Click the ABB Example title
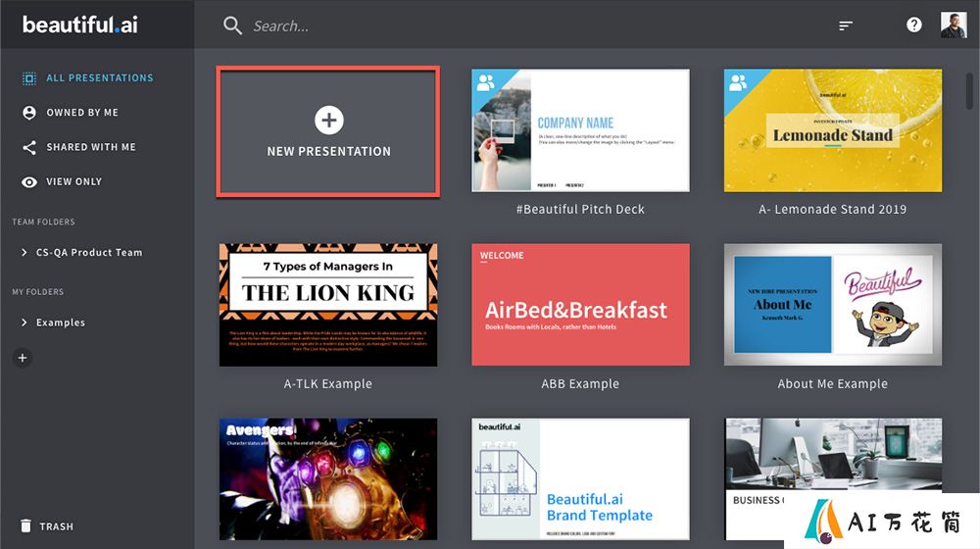This screenshot has height=549, width=980. (x=580, y=384)
